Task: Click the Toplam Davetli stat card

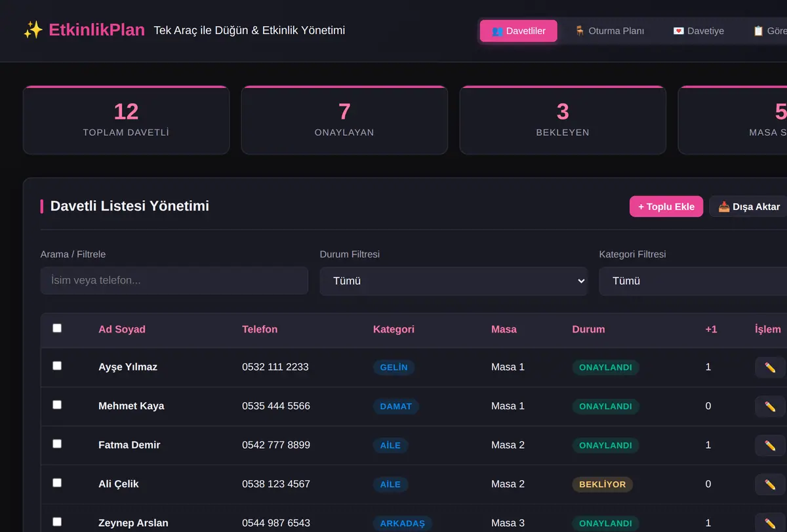Action: (x=126, y=120)
